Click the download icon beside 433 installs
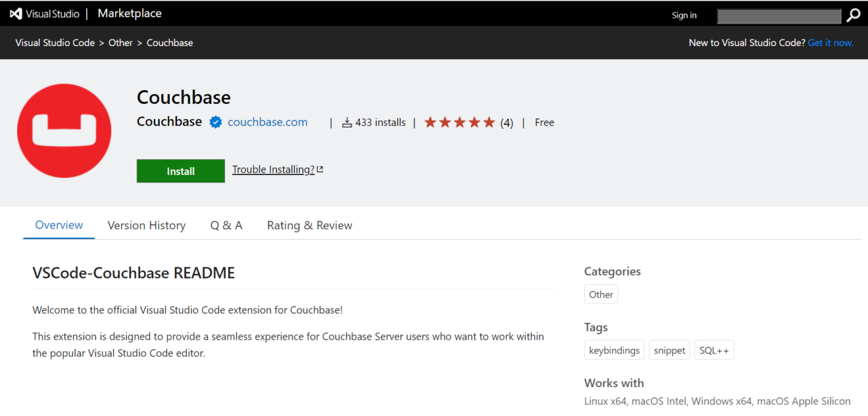 tap(347, 122)
